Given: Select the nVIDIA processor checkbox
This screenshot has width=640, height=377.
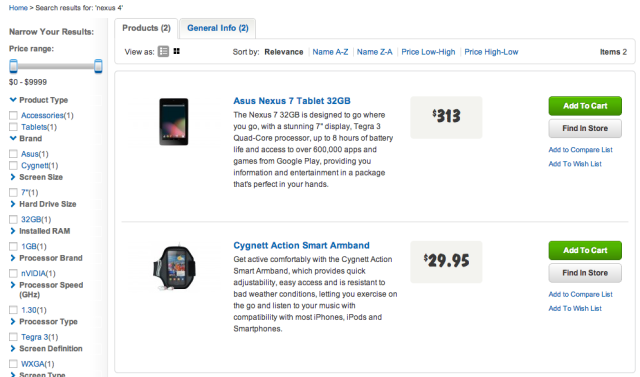Looking at the screenshot, I should click(x=13, y=273).
